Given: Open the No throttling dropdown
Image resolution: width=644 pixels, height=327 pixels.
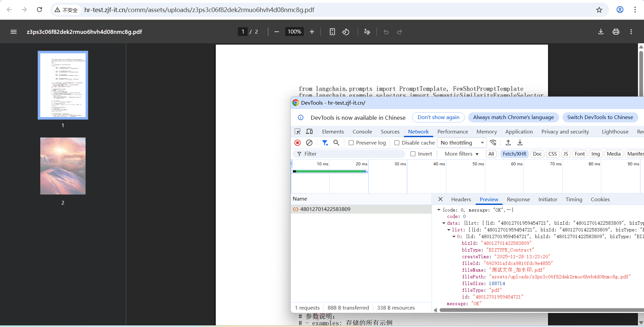Looking at the screenshot, I should pyautogui.click(x=462, y=143).
